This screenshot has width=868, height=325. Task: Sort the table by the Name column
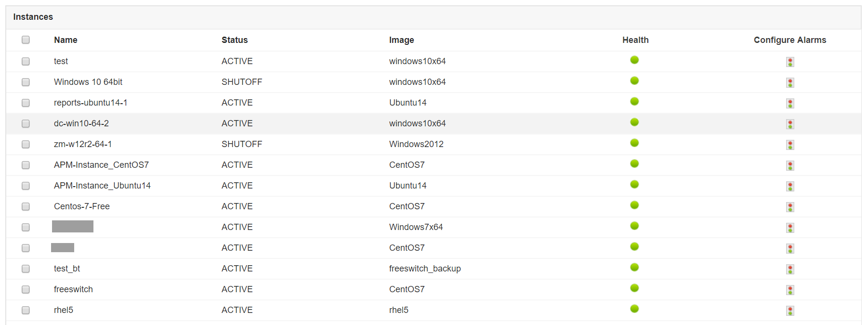(x=66, y=40)
